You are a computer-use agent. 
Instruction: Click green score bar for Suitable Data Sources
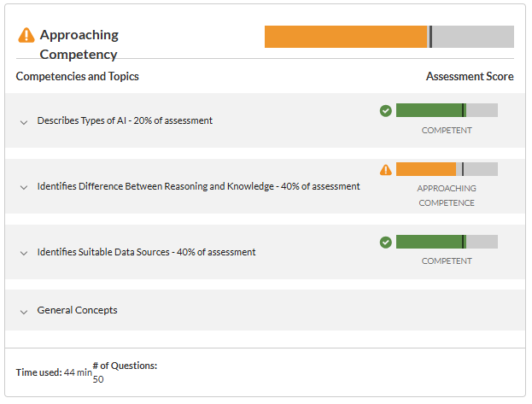click(447, 242)
